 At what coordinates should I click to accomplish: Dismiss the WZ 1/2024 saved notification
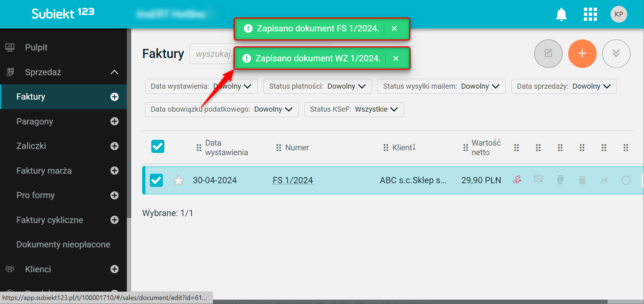(396, 58)
